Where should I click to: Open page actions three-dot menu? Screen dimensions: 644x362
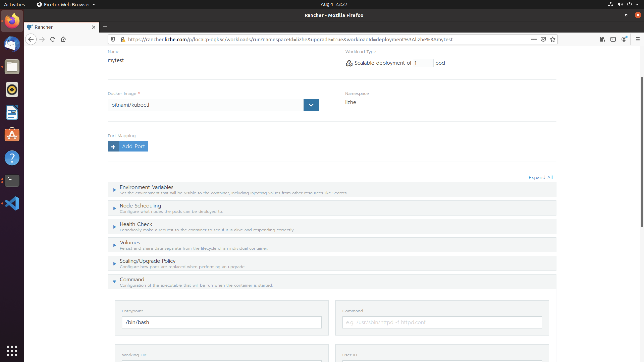534,39
